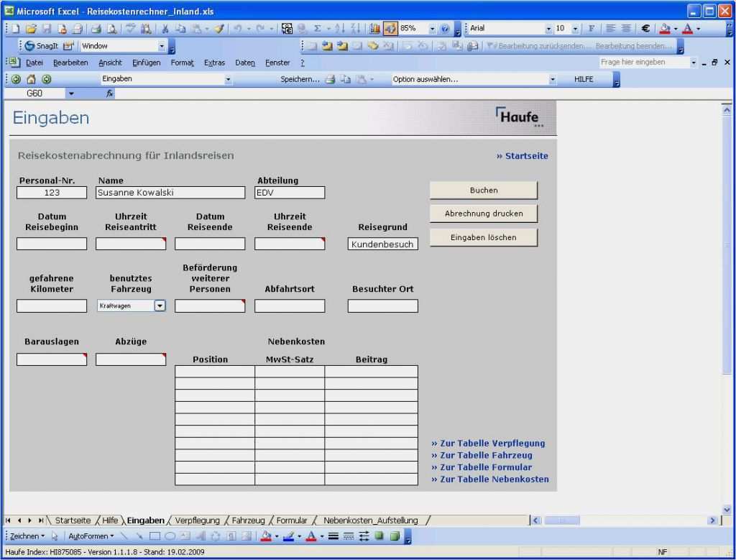736x560 pixels.
Task: Click the Cut scissors icon
Action: (x=165, y=29)
